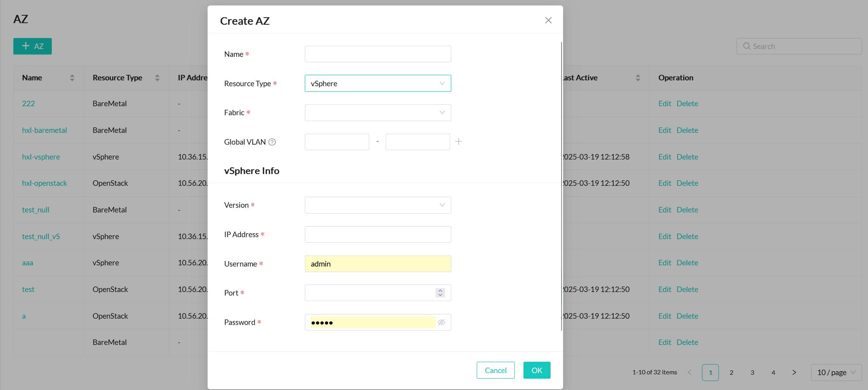The width and height of the screenshot is (868, 390).
Task: Jump to page 4
Action: pyautogui.click(x=773, y=372)
